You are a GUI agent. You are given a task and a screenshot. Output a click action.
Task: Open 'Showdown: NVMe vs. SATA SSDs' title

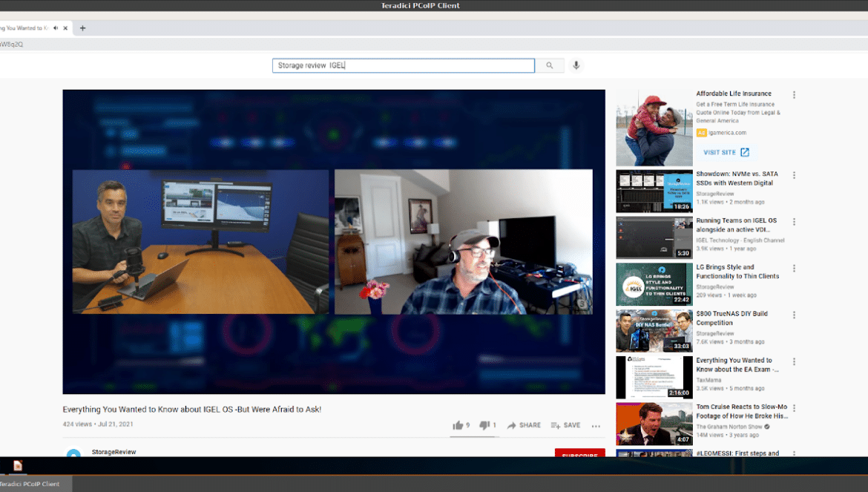[737, 178]
